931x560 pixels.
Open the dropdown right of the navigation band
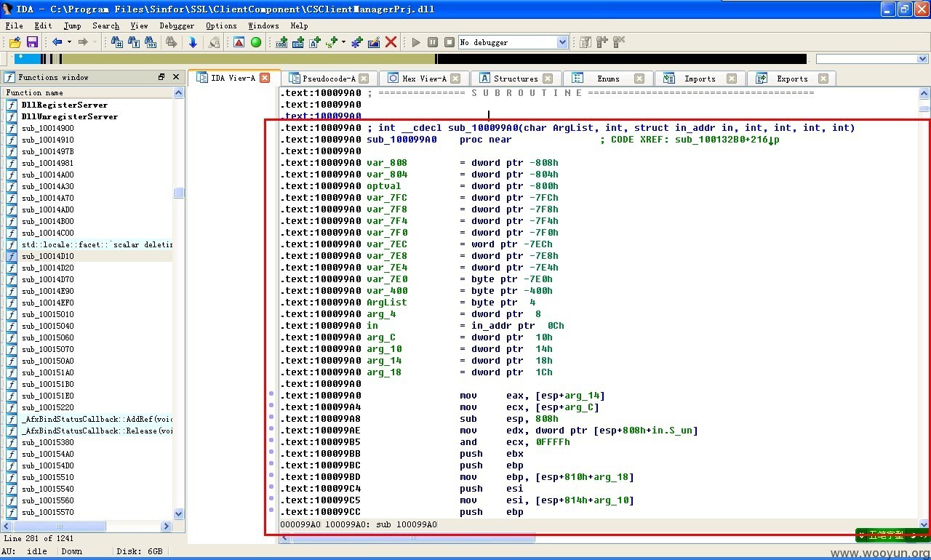click(x=922, y=59)
